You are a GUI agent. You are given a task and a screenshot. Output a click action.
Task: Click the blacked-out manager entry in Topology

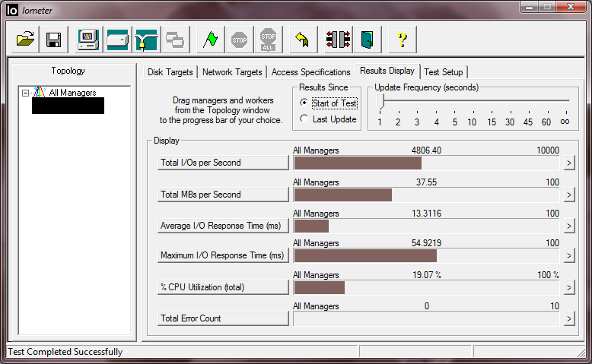[x=68, y=106]
